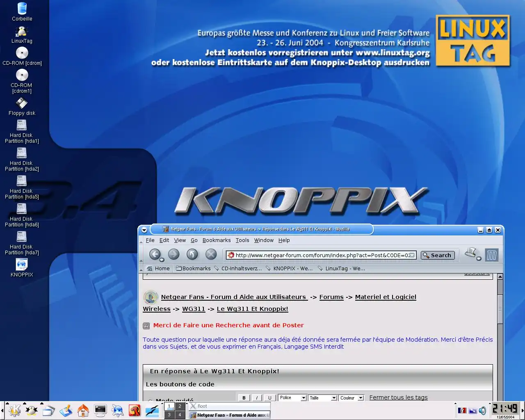Open the home folder icon in panel
The height and width of the screenshot is (420, 525).
pyautogui.click(x=83, y=410)
